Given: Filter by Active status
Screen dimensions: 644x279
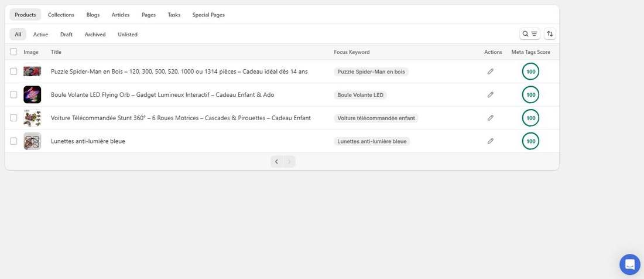Looking at the screenshot, I should [x=40, y=35].
